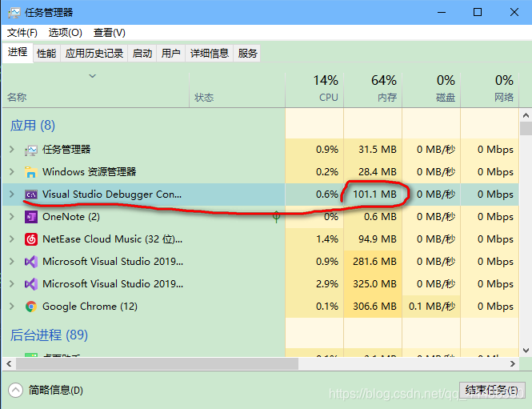The width and height of the screenshot is (532, 409).
Task: Sort by the 内存 column header
Action: pyautogui.click(x=373, y=90)
